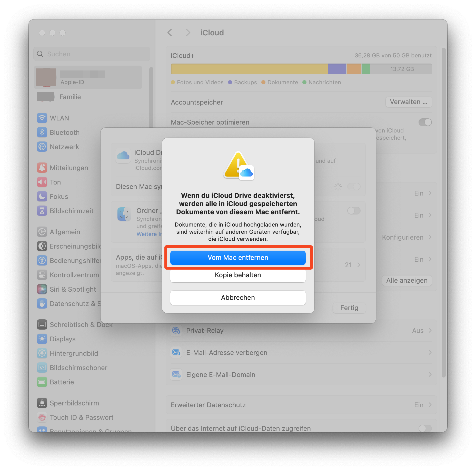Toggle Mac-Speicher optimieren switch
The image size is (476, 470).
(425, 122)
